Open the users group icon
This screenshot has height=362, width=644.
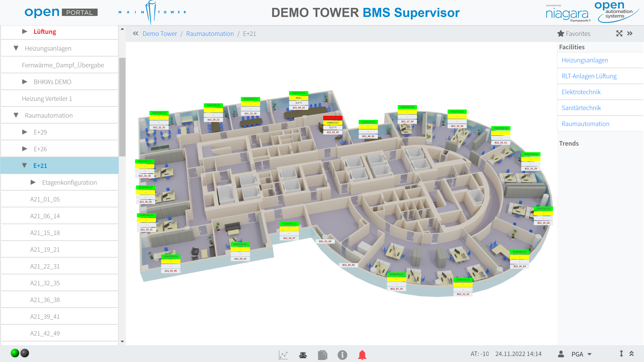point(303,354)
